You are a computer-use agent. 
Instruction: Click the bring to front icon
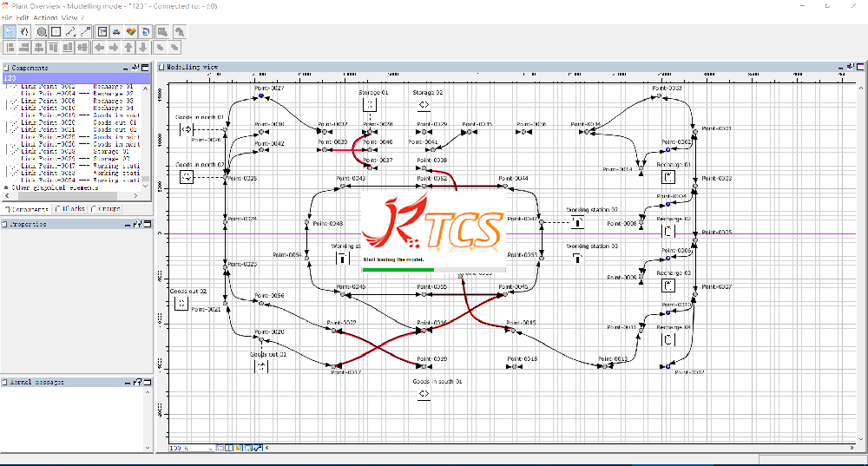point(160,48)
